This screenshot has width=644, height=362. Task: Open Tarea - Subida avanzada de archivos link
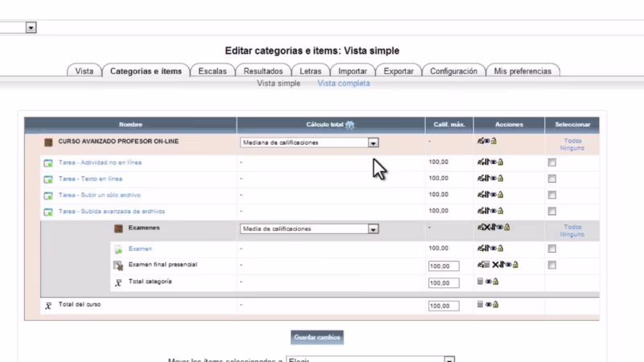point(112,212)
